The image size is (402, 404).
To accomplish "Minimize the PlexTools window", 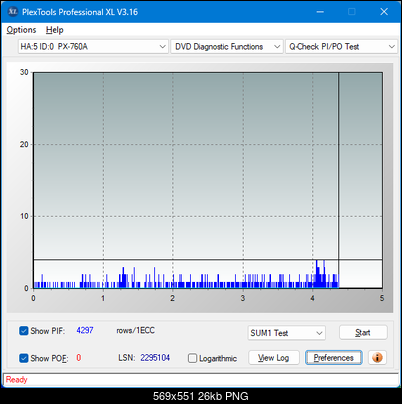I will click(x=320, y=12).
